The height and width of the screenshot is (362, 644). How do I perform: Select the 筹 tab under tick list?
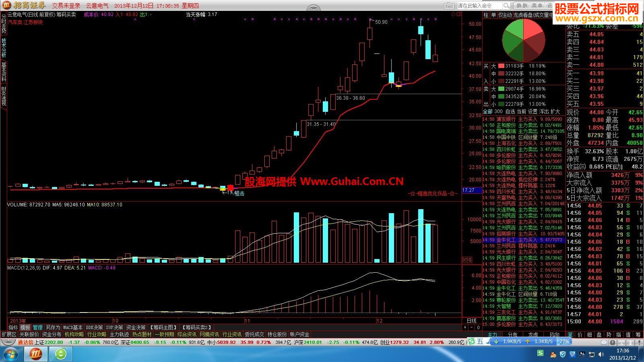click(638, 335)
